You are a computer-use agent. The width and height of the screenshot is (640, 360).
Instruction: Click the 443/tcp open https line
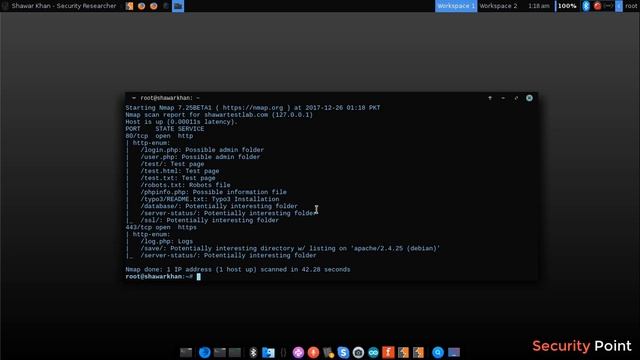[161, 227]
